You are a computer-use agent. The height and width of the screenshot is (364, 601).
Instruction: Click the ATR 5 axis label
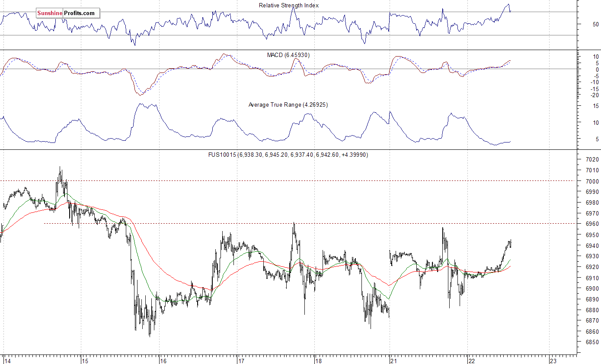(597, 139)
